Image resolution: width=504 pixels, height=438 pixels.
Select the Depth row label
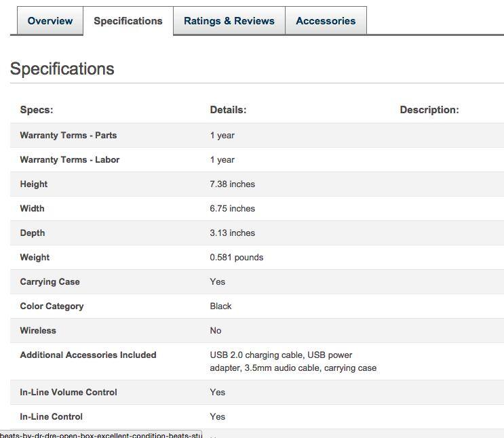tap(33, 233)
